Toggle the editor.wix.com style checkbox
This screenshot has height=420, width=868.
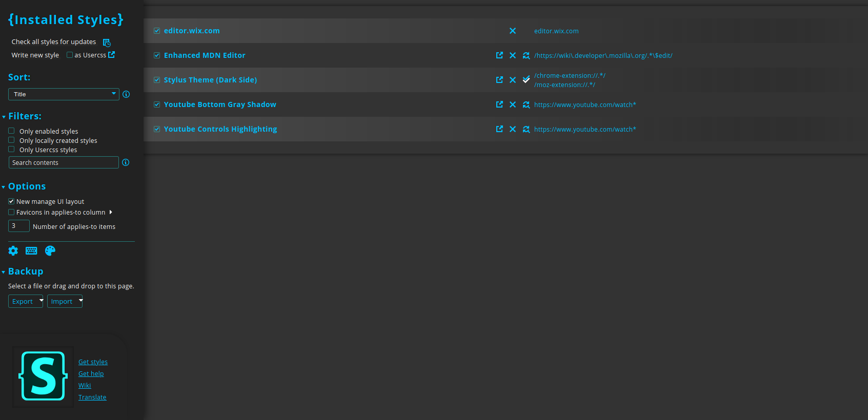click(x=157, y=31)
